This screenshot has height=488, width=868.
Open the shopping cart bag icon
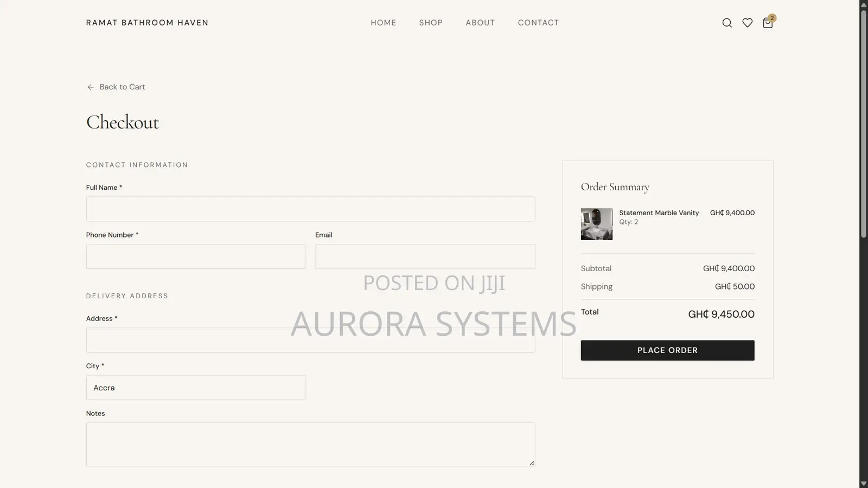tap(768, 23)
